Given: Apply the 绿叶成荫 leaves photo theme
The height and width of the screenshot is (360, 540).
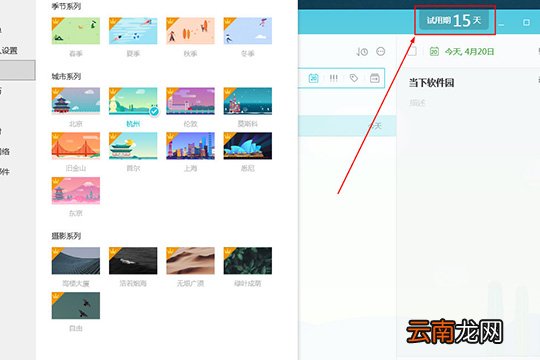Looking at the screenshot, I should tap(247, 261).
